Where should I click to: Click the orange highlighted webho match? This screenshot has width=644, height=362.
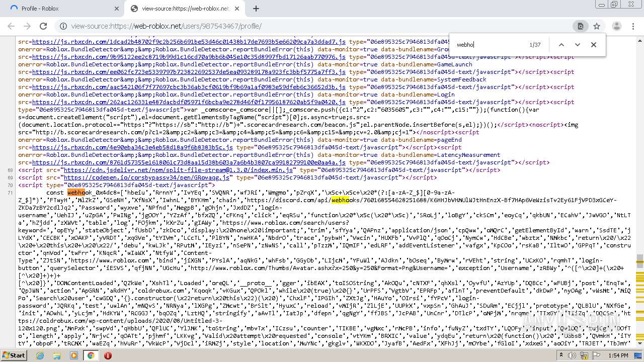click(76, 193)
